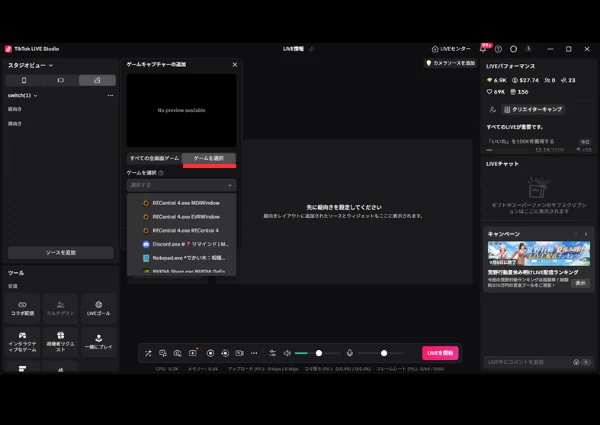Open the 視聴者リクエスト tool
600x425 pixels.
click(60, 342)
